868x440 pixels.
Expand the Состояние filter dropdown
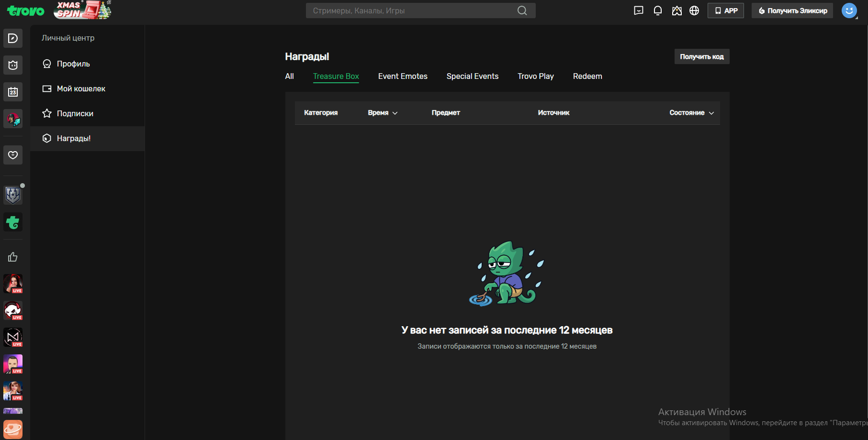pos(691,113)
